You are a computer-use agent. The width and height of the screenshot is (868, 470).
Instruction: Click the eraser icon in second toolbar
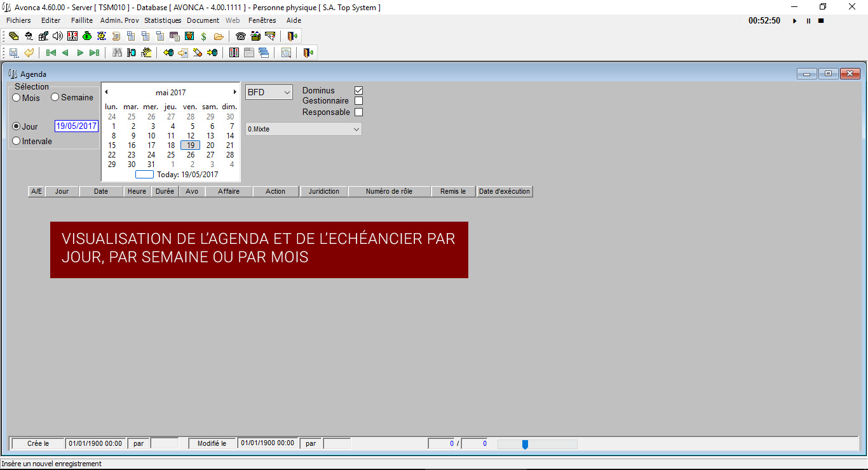pyautogui.click(x=198, y=53)
